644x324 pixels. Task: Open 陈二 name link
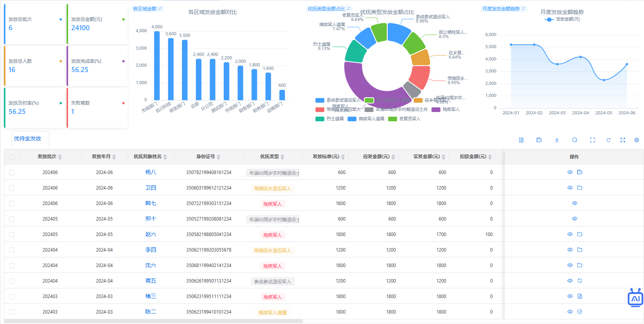(x=151, y=312)
